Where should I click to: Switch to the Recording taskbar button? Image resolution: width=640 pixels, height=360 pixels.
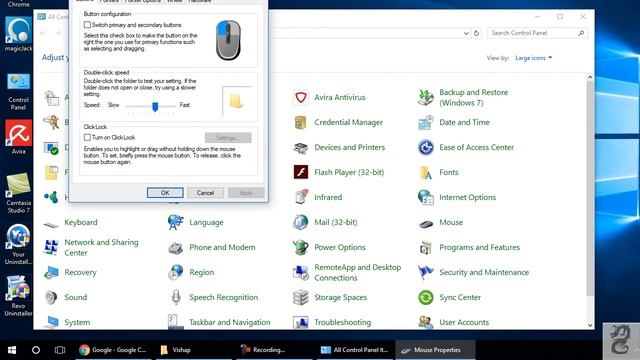[x=274, y=350]
